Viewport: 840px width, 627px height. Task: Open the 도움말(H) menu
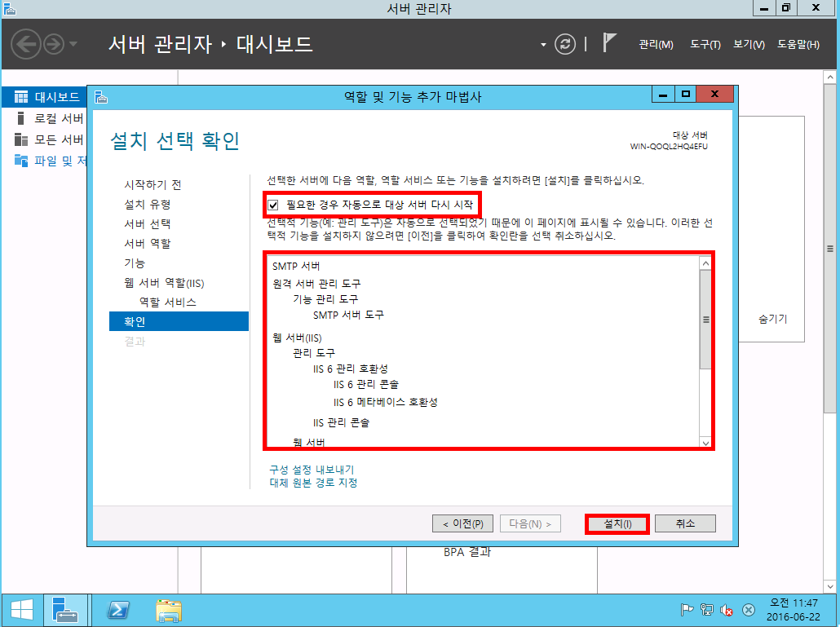(798, 45)
